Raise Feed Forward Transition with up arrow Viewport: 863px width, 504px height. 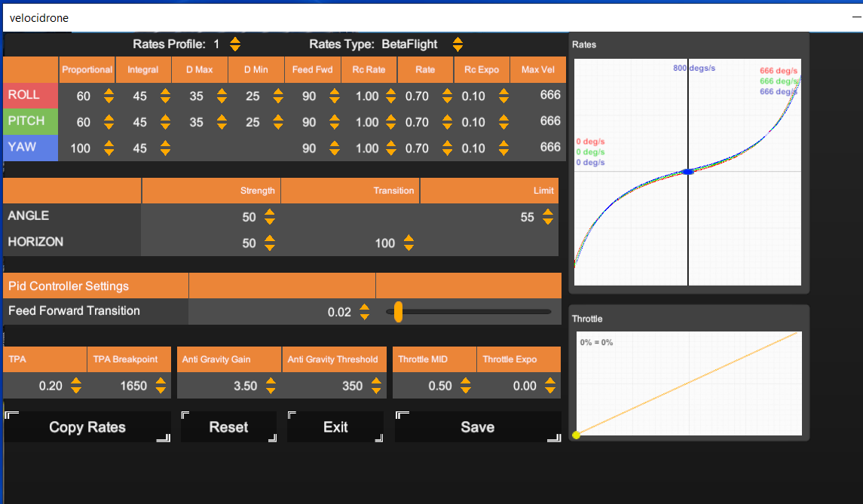[364, 307]
